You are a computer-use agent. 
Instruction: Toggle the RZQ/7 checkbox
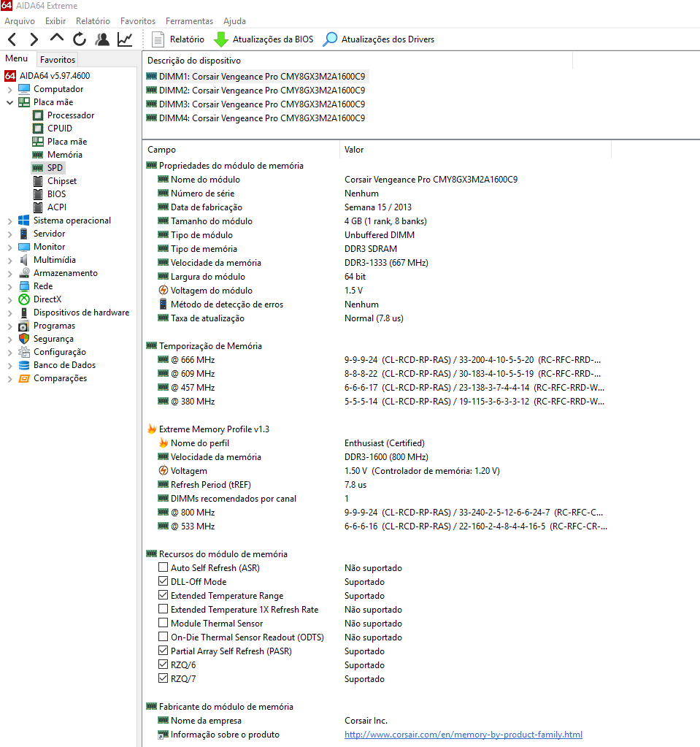(163, 678)
